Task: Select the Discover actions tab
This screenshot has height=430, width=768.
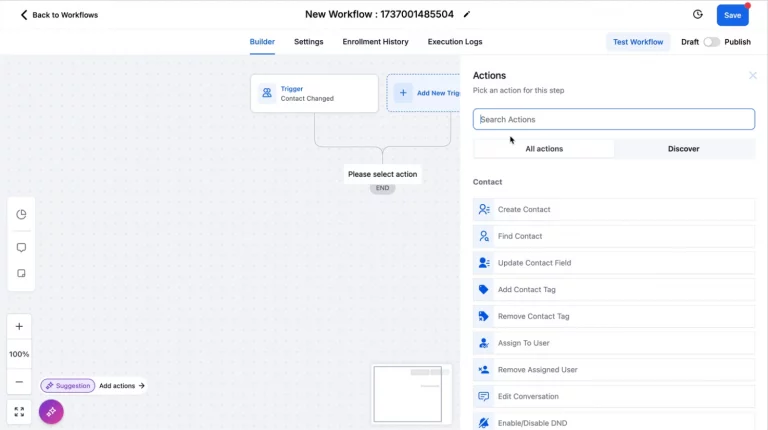Action: (684, 149)
